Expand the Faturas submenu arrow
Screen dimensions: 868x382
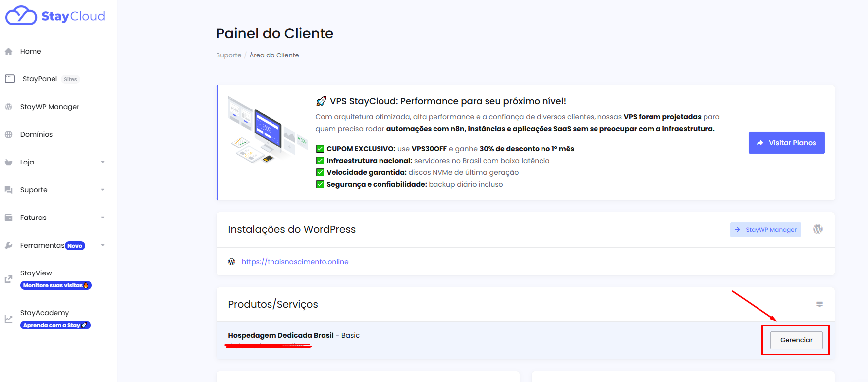click(103, 218)
